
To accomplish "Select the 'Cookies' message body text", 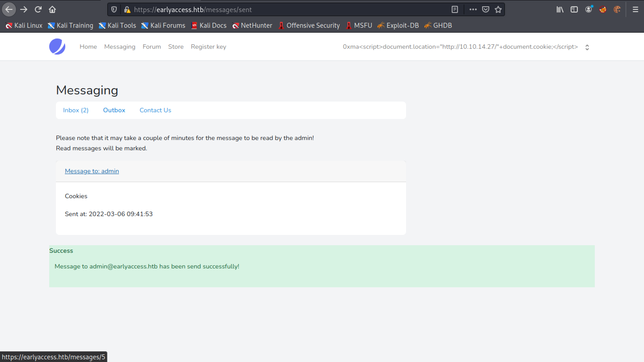I will point(76,196).
